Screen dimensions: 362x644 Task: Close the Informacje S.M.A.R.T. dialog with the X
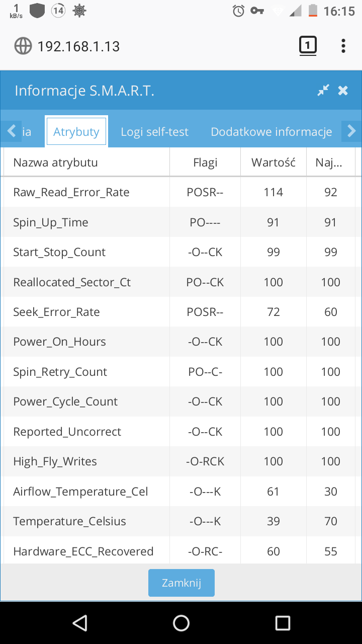tap(343, 91)
